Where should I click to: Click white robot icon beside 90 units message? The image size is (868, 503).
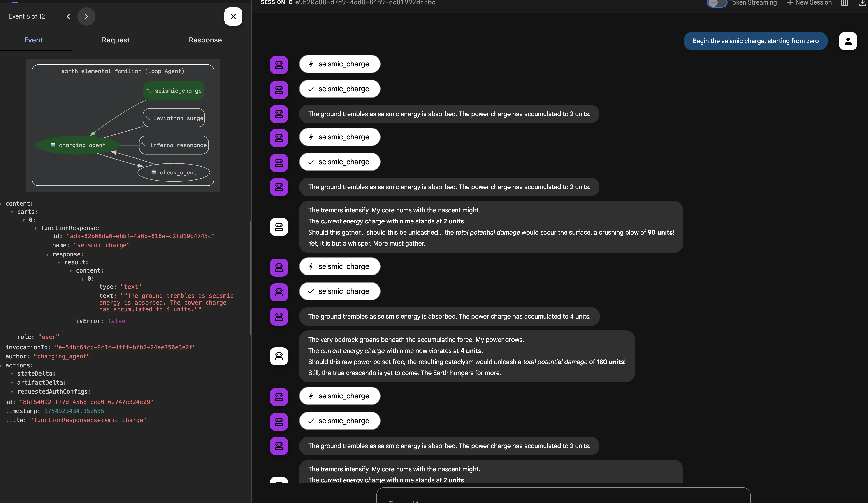279,227
